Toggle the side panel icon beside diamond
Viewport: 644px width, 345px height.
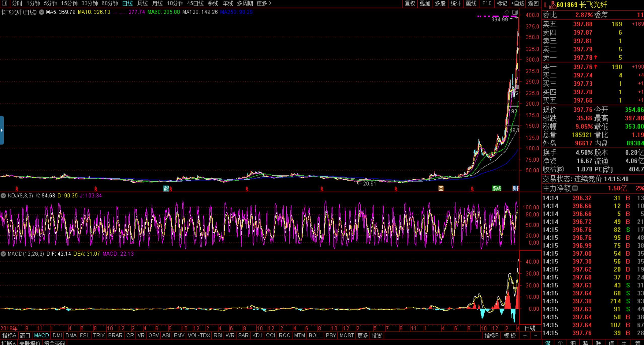515,12
